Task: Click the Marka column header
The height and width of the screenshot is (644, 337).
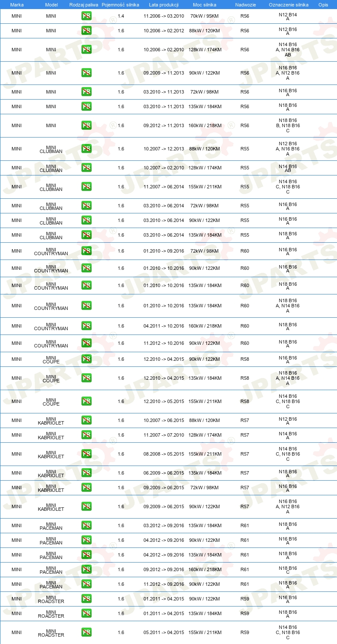Action: pyautogui.click(x=17, y=5)
